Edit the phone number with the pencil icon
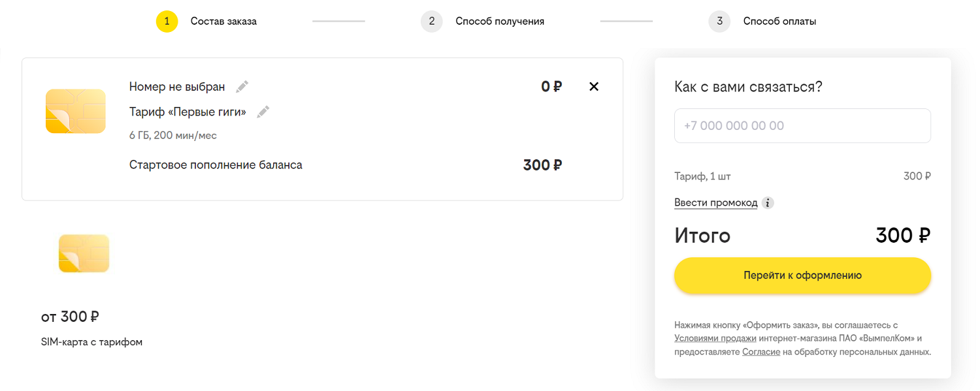Viewport: 980px width, 391px height. (x=242, y=86)
